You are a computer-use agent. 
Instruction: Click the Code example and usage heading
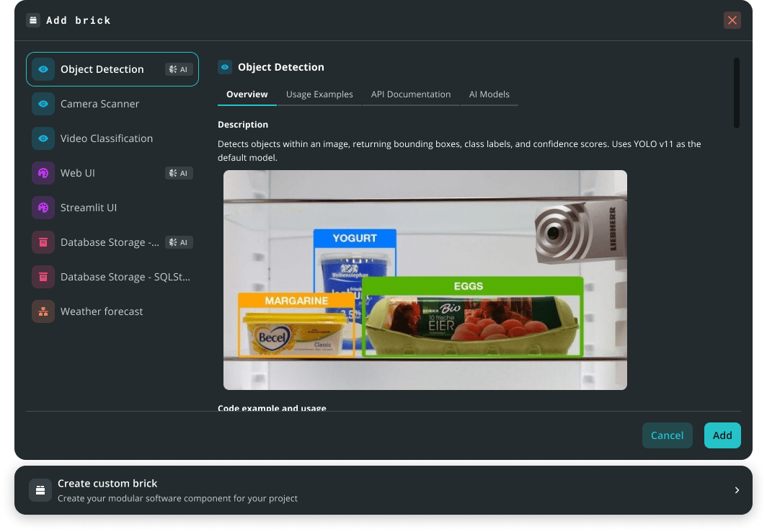(272, 408)
